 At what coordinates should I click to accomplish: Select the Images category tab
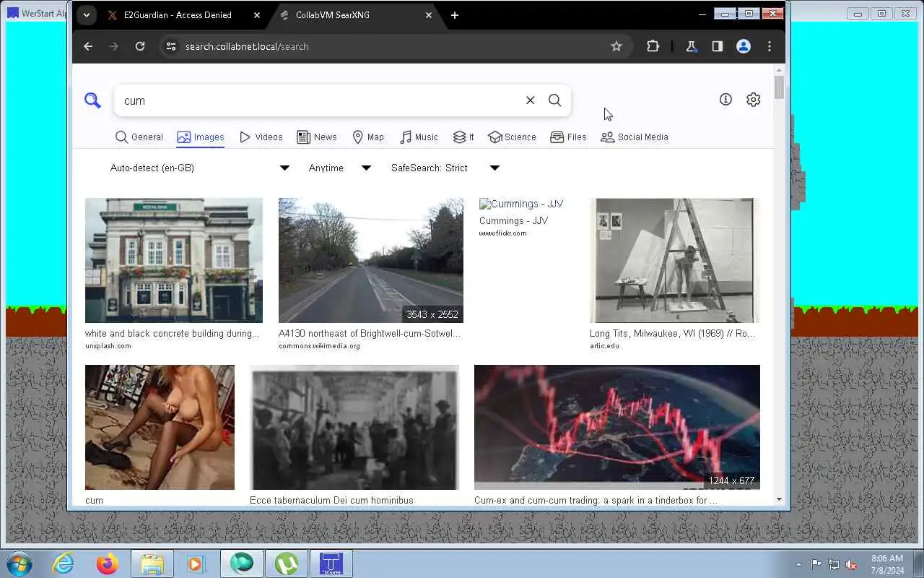pyautogui.click(x=201, y=137)
